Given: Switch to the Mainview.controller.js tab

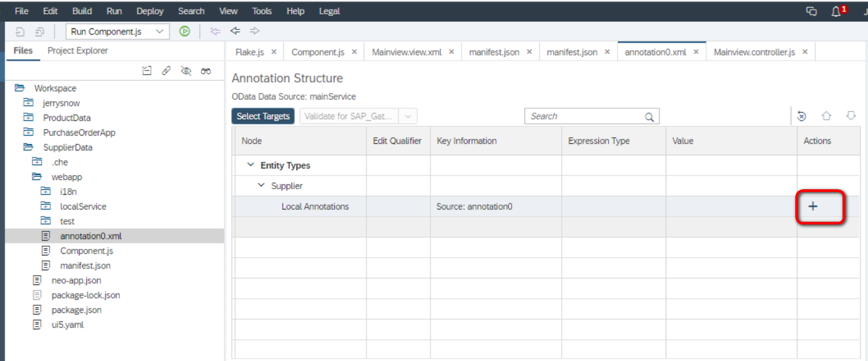Looking at the screenshot, I should [754, 52].
